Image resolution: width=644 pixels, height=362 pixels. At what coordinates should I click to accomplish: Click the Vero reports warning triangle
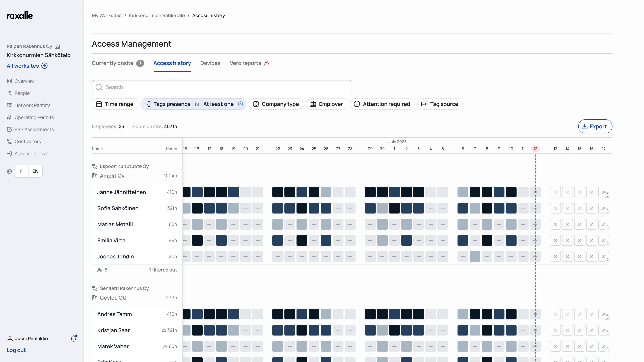pos(267,63)
